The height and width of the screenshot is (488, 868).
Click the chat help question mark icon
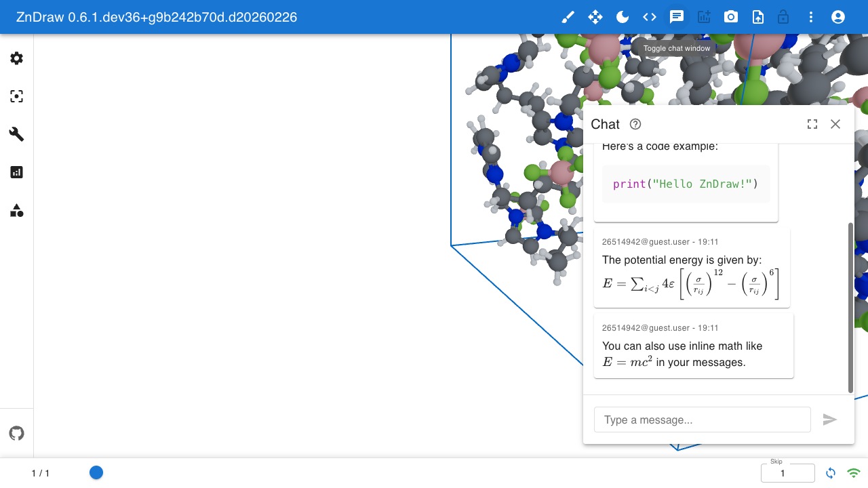coord(635,124)
